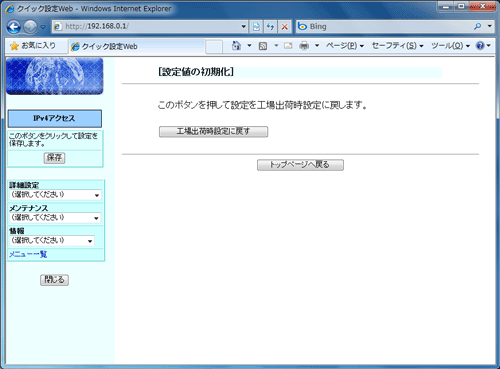Click the Internet Explorer icon in title bar

click(10, 9)
